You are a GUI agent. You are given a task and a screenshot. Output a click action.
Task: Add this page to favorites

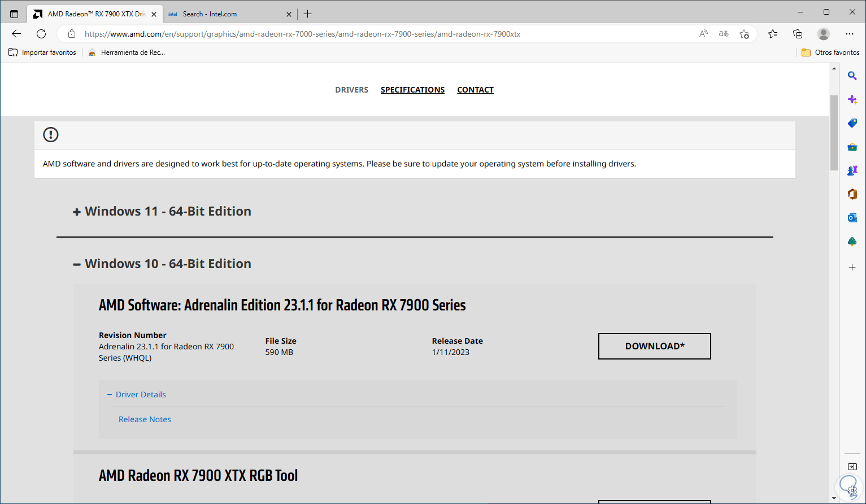click(x=745, y=34)
